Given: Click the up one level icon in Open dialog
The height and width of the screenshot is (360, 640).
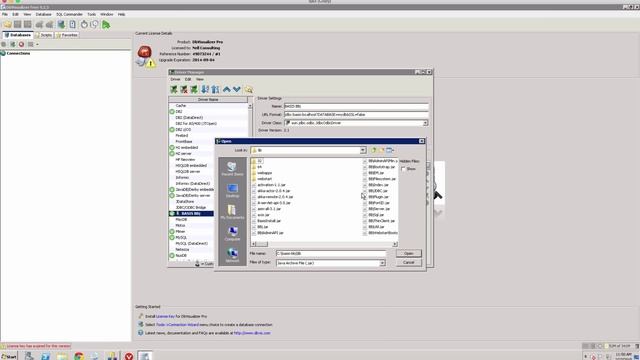Looking at the screenshot, I should 373,150.
